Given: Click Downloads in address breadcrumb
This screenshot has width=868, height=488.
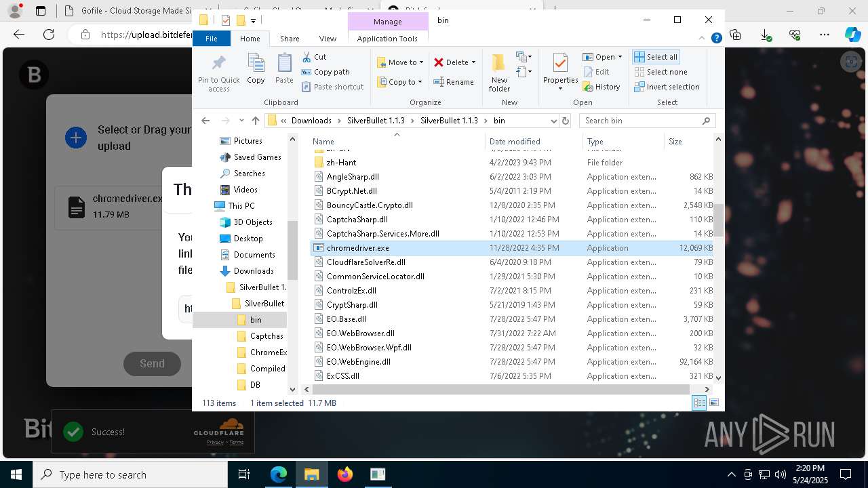Looking at the screenshot, I should 311,121.
